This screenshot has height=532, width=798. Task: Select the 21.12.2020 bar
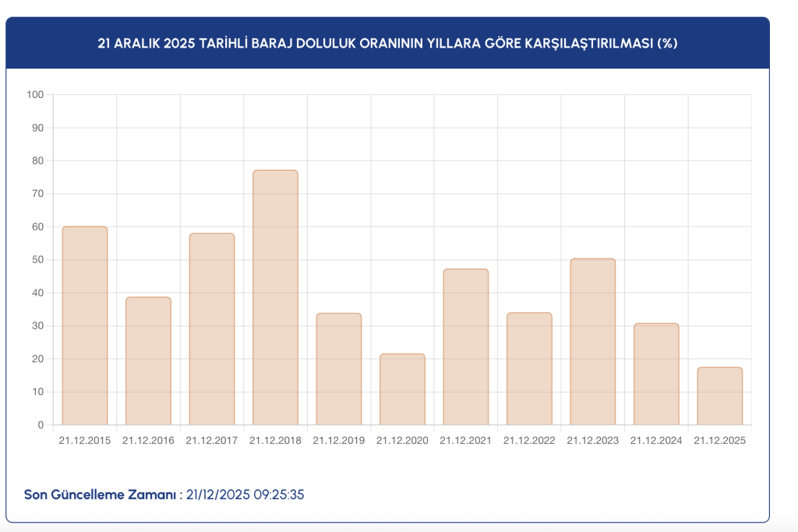(403, 389)
